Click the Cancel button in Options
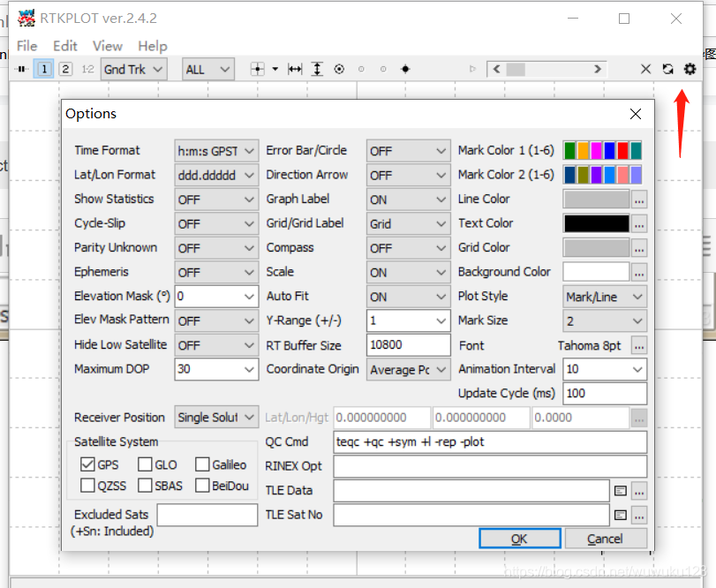The width and height of the screenshot is (716, 588). (x=606, y=538)
